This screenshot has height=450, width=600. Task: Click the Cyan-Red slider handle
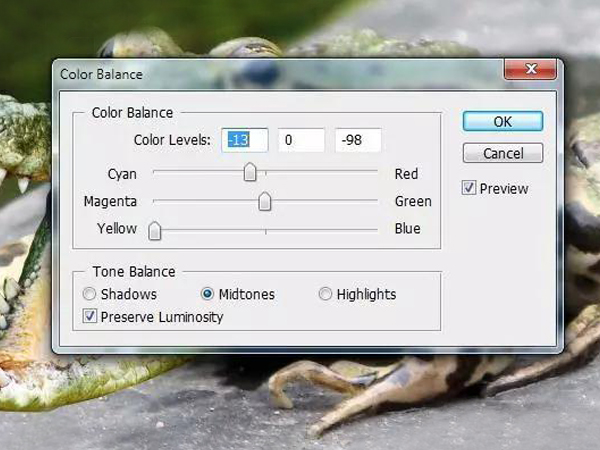pyautogui.click(x=250, y=174)
